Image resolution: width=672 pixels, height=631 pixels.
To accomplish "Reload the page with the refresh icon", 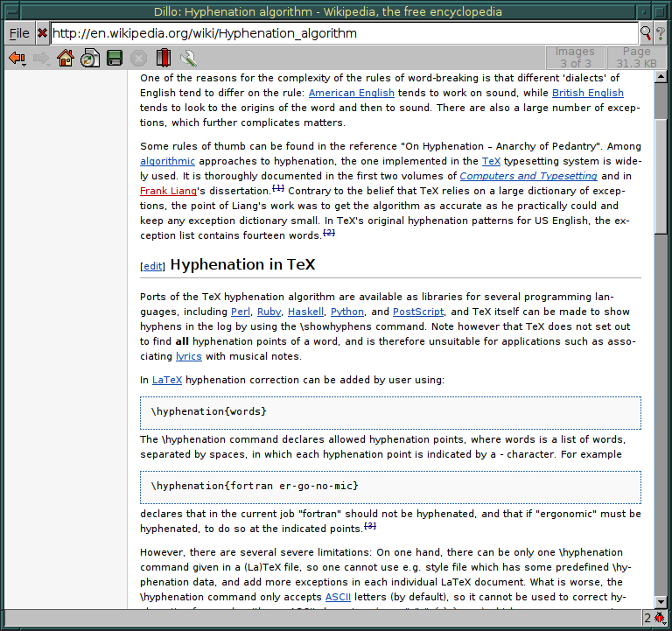I will pyautogui.click(x=90, y=58).
